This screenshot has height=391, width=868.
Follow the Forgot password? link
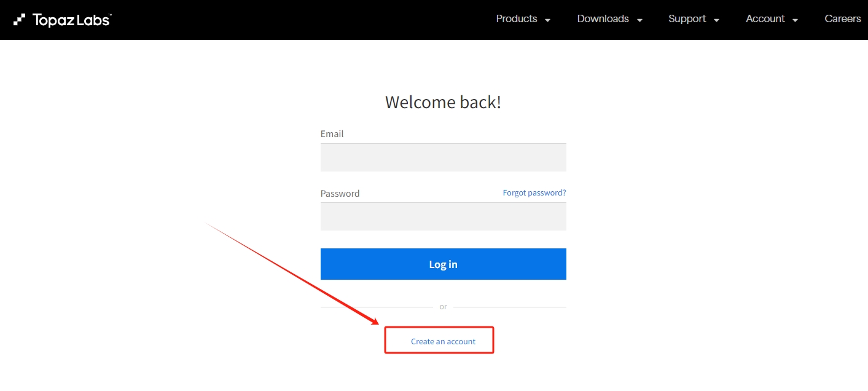coord(534,192)
